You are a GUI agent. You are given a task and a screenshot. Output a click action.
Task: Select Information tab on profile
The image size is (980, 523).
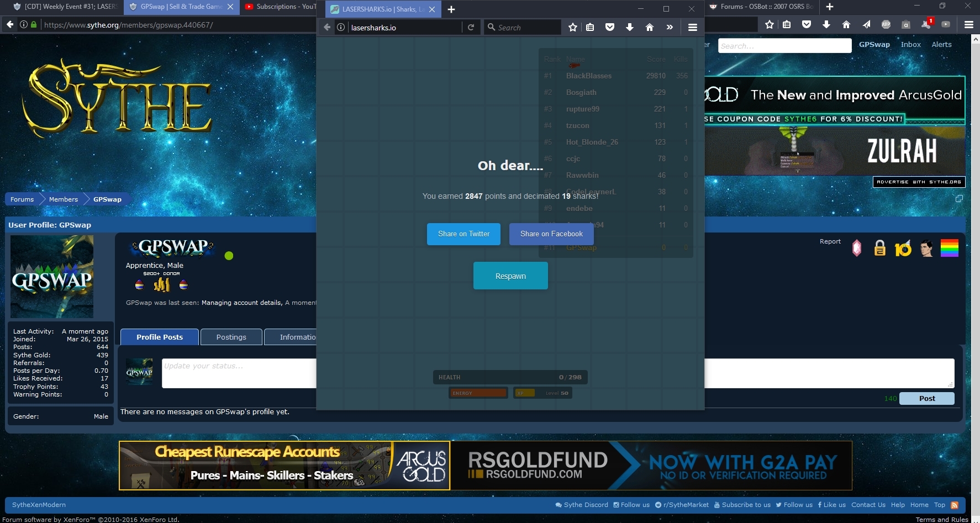click(291, 337)
